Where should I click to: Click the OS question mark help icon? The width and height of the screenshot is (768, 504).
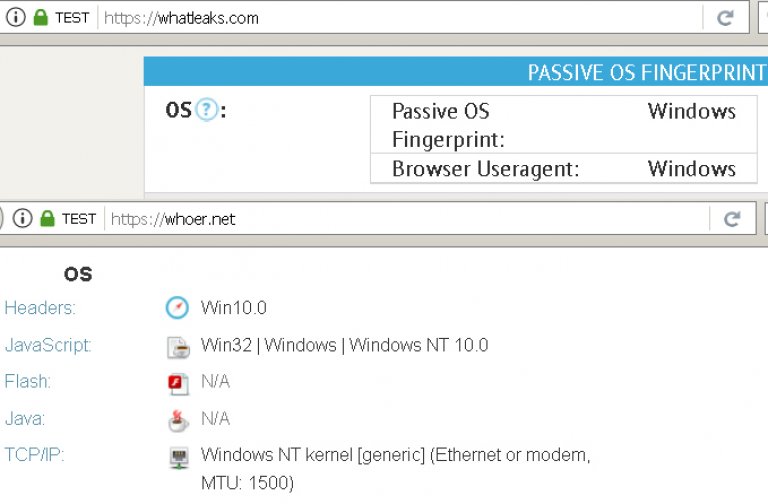click(x=206, y=110)
